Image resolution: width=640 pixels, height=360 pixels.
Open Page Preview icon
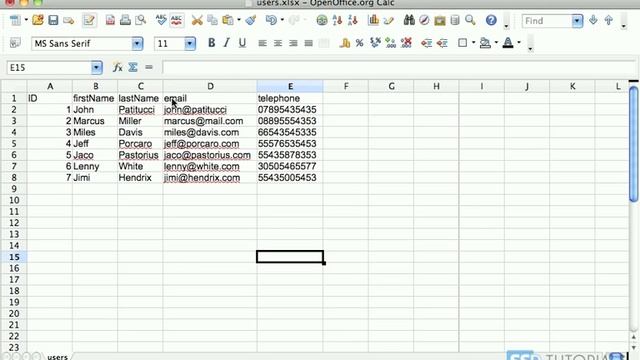(x=140, y=20)
